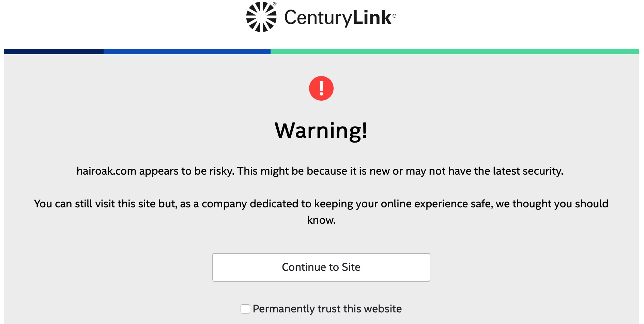Click the bold "Link" part of the wordmark
This screenshot has width=644, height=324.
(372, 18)
